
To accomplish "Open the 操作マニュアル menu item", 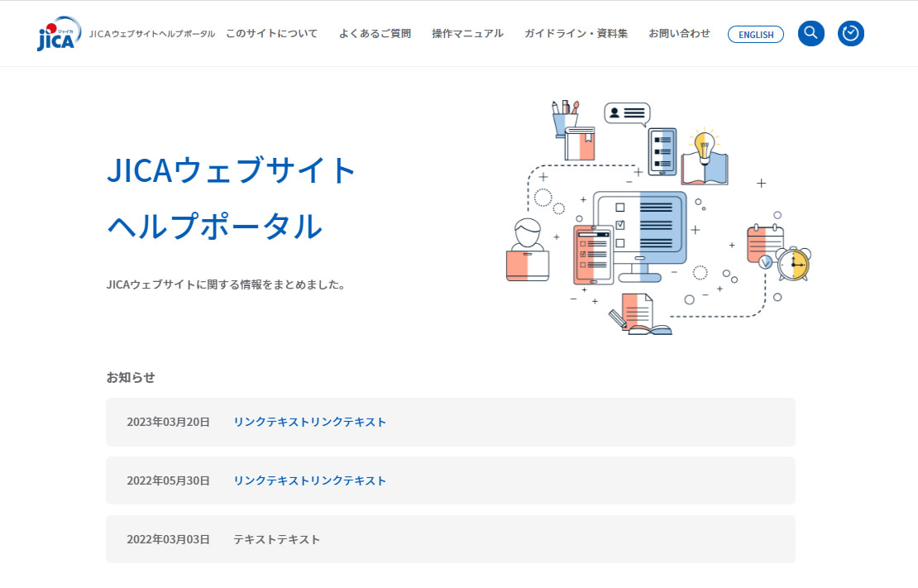I will click(468, 33).
